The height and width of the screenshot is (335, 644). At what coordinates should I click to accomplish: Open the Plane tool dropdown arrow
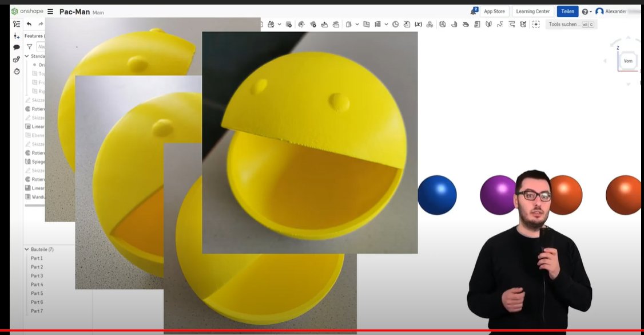[x=357, y=24]
